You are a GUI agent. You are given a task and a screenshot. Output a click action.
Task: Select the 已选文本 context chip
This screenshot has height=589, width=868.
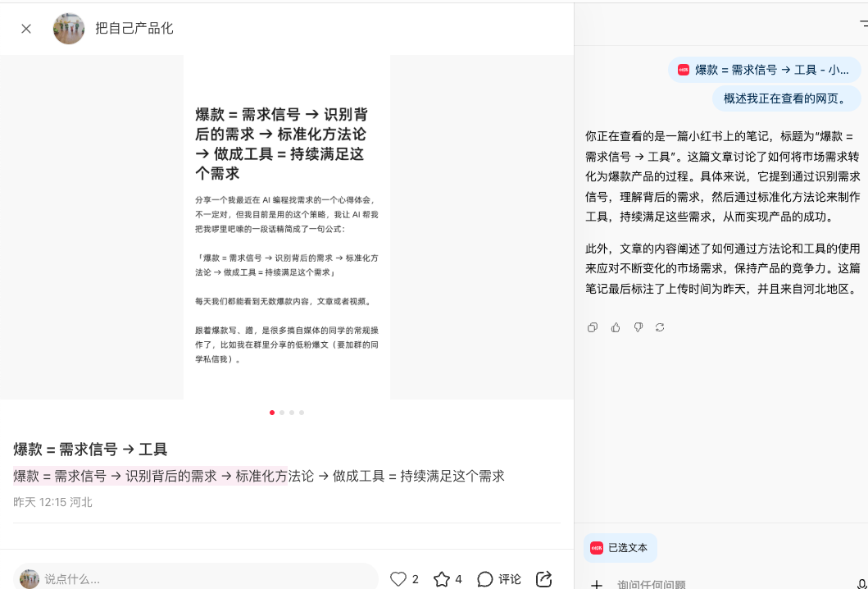(x=620, y=547)
